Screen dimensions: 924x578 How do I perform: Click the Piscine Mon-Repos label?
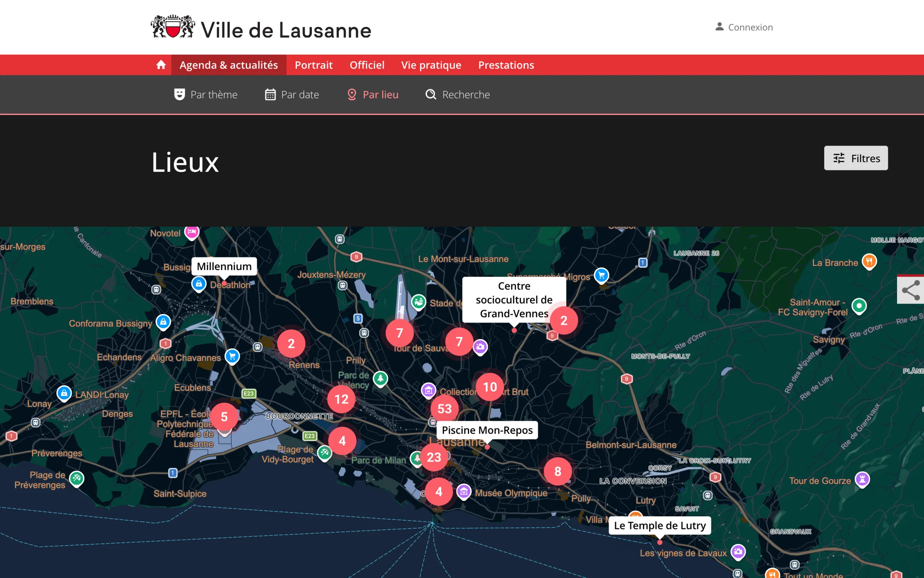coord(487,430)
